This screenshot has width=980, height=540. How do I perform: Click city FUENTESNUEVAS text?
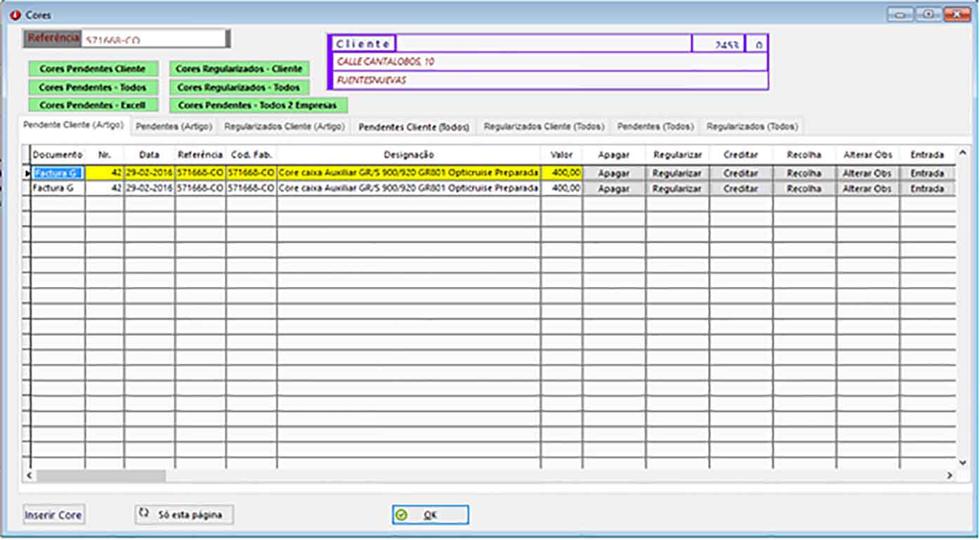(x=372, y=80)
